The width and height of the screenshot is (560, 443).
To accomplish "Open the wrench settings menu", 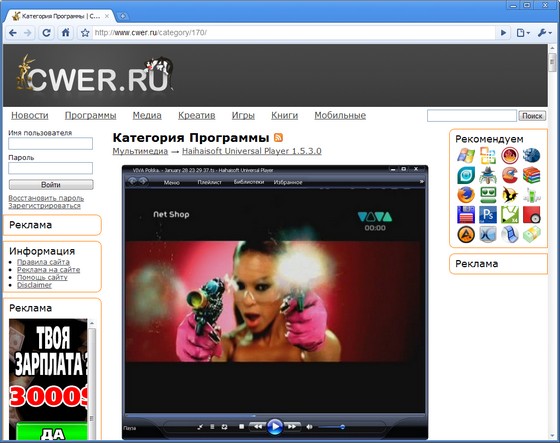I will click(x=545, y=33).
